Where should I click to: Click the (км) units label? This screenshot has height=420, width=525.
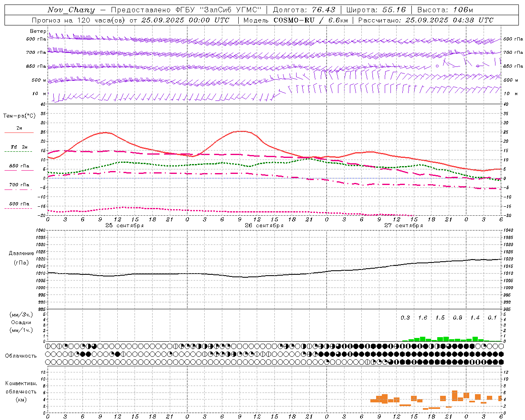click(x=21, y=399)
